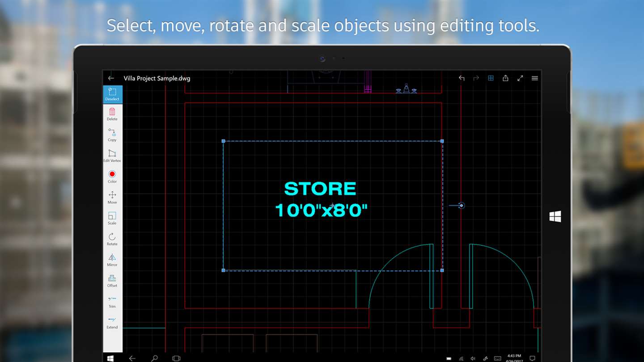Click the Deselect button
Viewport: 644px width, 362px height.
click(x=112, y=94)
